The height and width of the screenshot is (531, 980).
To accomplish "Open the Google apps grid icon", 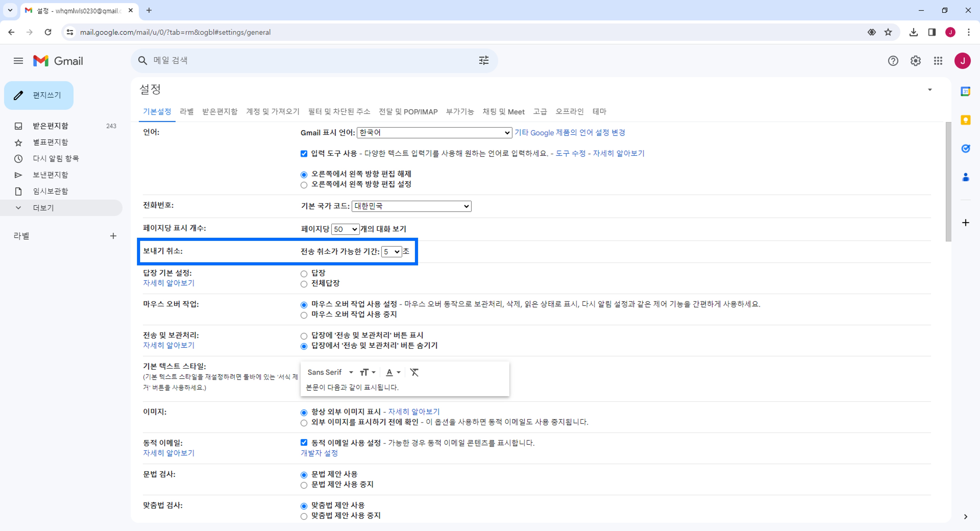I will pyautogui.click(x=938, y=61).
